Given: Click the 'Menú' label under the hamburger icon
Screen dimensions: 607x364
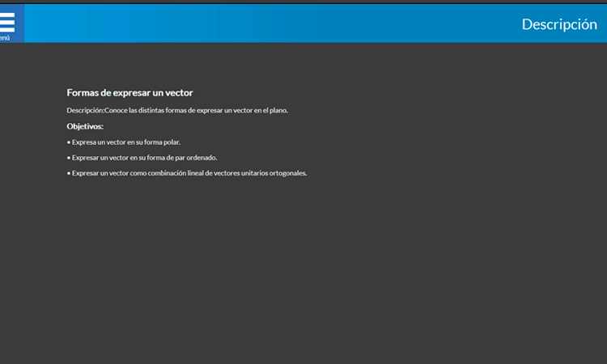Looking at the screenshot, I should [x=5, y=37].
